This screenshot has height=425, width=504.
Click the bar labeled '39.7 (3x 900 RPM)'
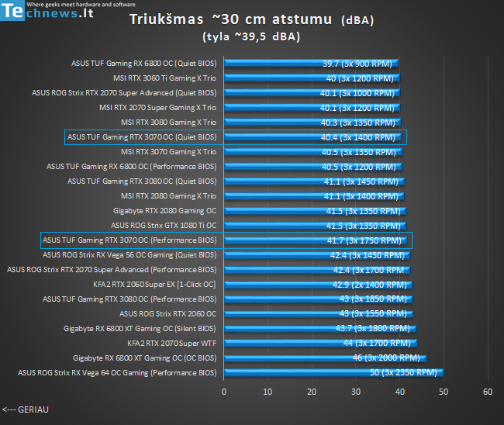311,64
